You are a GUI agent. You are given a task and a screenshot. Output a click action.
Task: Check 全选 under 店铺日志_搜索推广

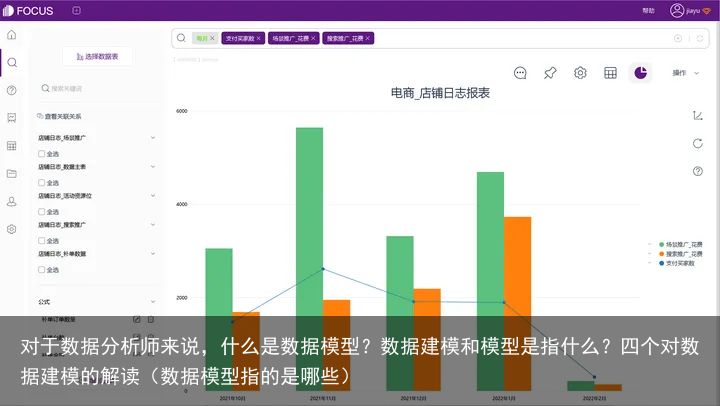pos(42,241)
